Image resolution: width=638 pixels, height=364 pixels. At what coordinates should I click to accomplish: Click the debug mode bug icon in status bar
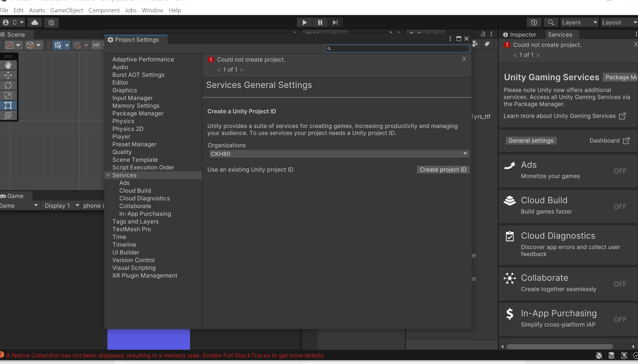pyautogui.click(x=599, y=356)
